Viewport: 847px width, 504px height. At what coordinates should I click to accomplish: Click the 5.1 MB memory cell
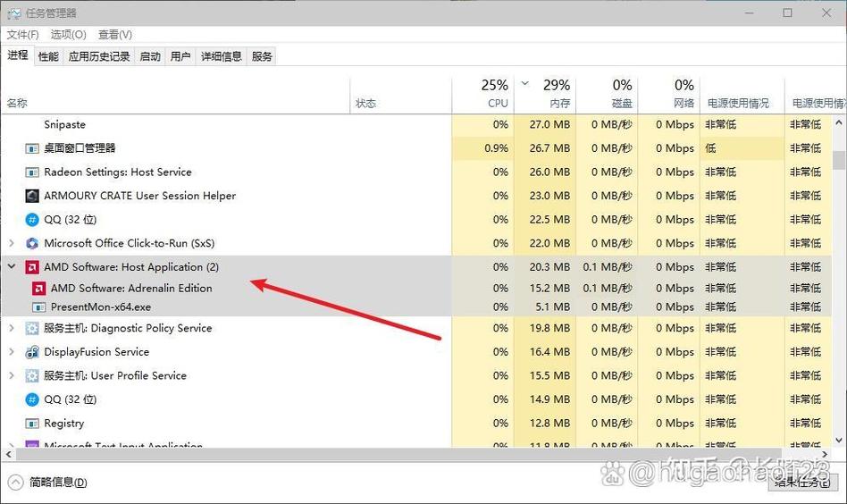(545, 307)
